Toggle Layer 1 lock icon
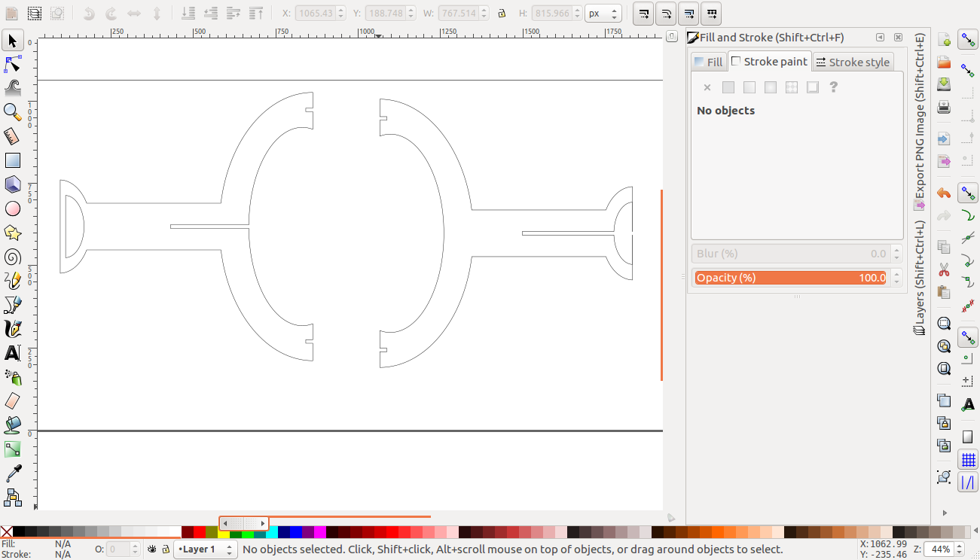This screenshot has width=980, height=560. click(166, 549)
